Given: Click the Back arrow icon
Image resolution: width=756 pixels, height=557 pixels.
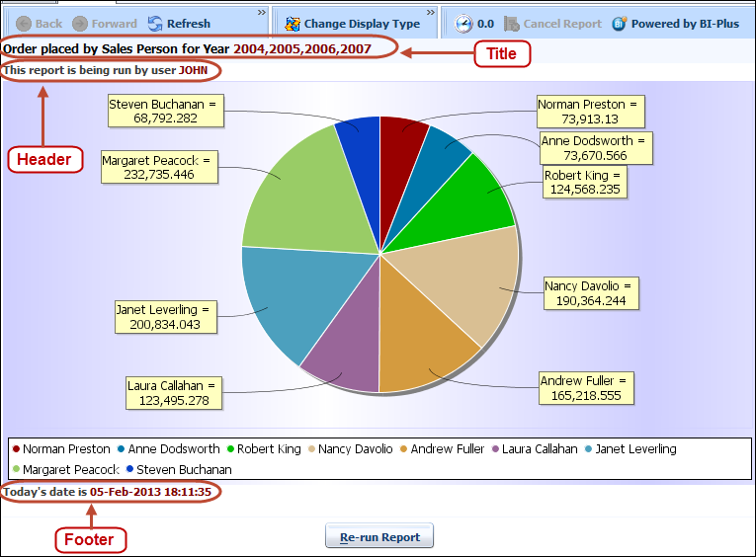Looking at the screenshot, I should [24, 24].
